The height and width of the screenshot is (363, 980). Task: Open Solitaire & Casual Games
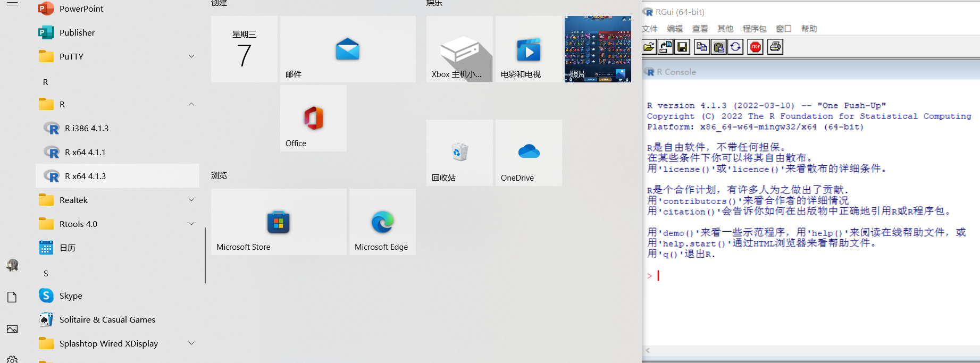[x=118, y=319]
